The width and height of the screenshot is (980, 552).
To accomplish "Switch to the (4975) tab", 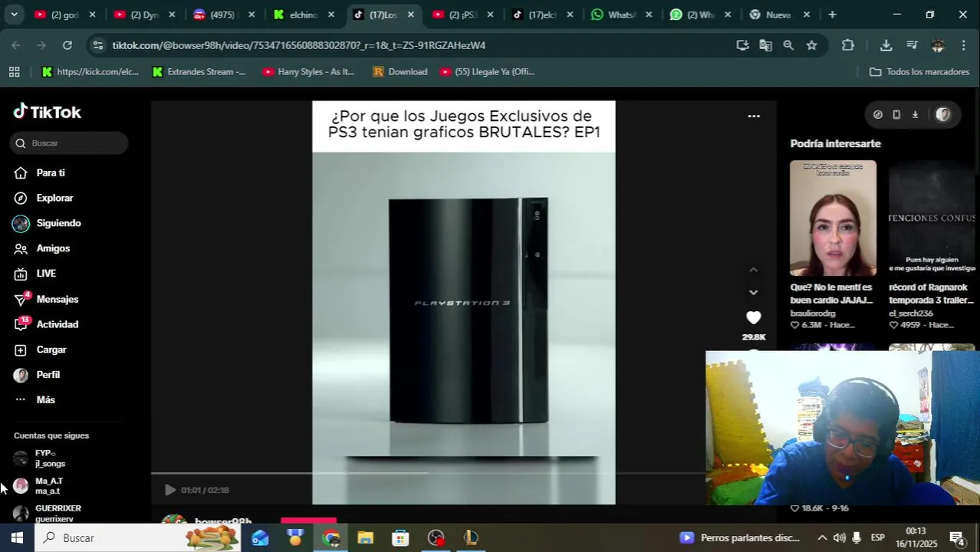I will point(225,15).
